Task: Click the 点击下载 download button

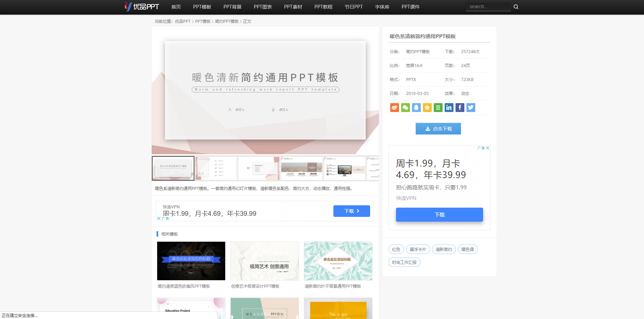Action: coord(438,129)
